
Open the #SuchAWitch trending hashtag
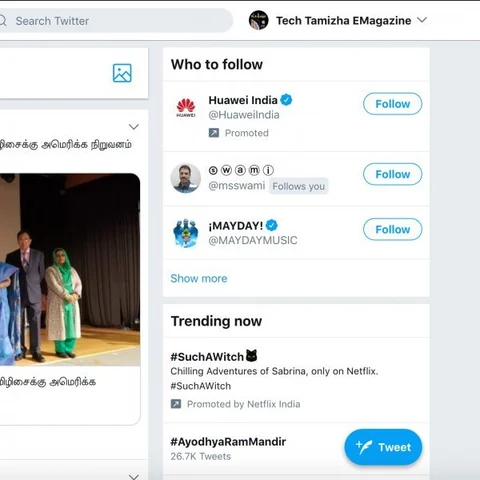click(x=207, y=357)
